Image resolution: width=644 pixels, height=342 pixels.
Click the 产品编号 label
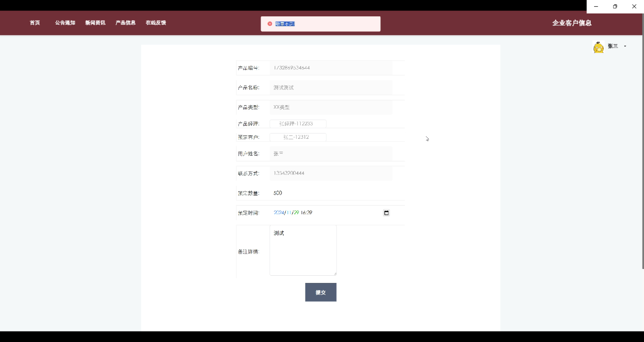click(249, 68)
